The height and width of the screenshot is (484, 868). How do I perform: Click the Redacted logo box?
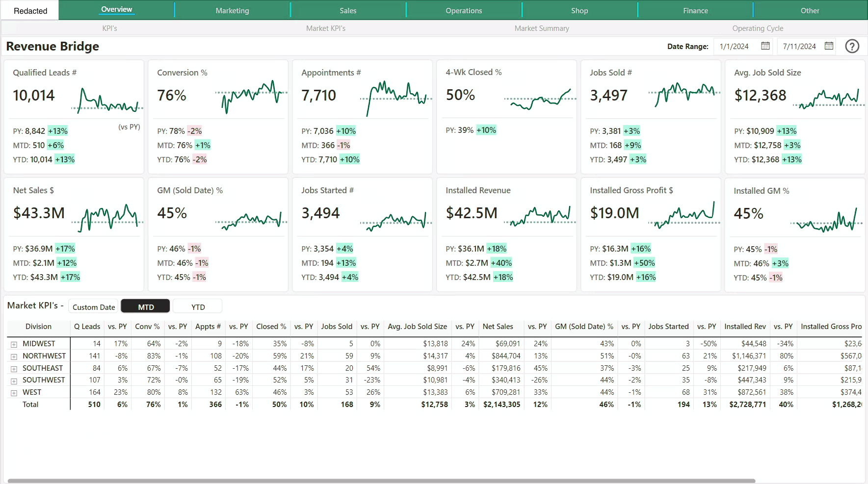[x=30, y=10]
